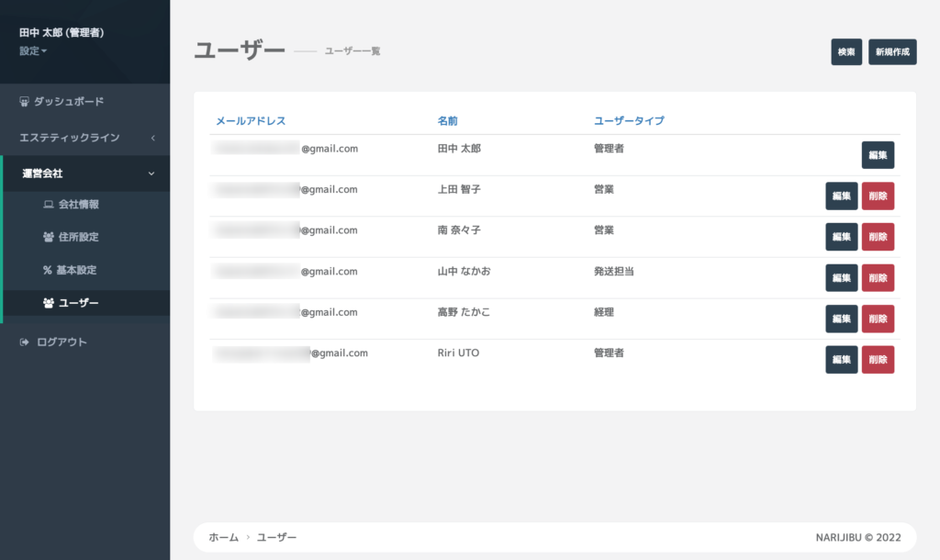940x560 pixels.
Task: Click the users icon in sidebar
Action: tap(49, 303)
